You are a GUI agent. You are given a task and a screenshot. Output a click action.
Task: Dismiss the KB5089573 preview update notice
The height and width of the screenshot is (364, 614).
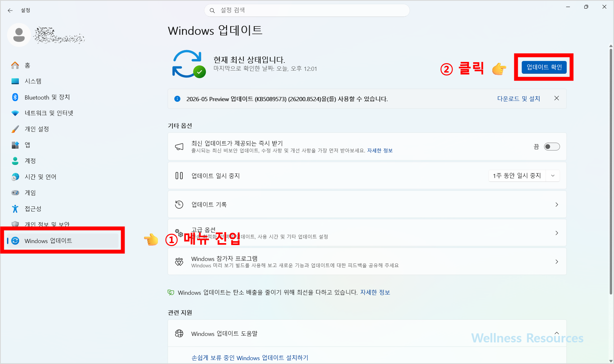click(x=557, y=98)
